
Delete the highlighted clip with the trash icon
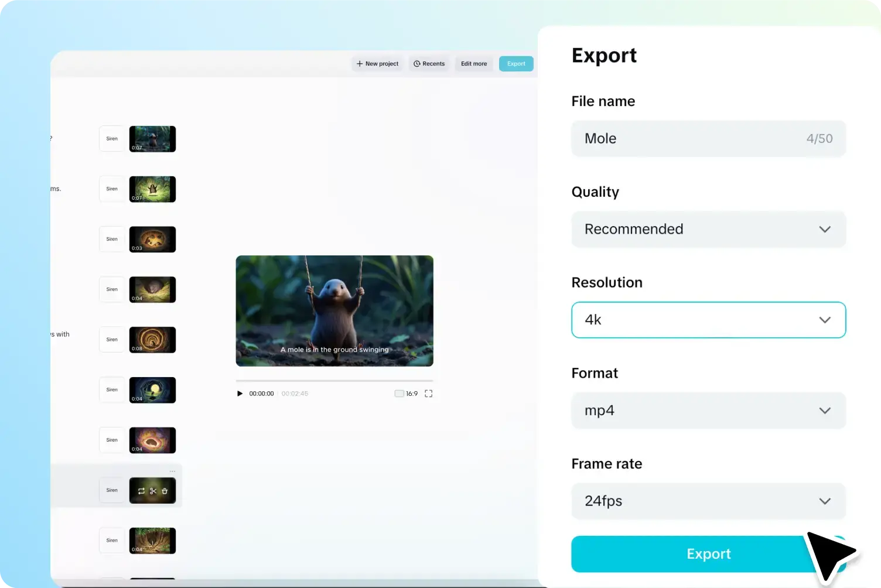165,491
